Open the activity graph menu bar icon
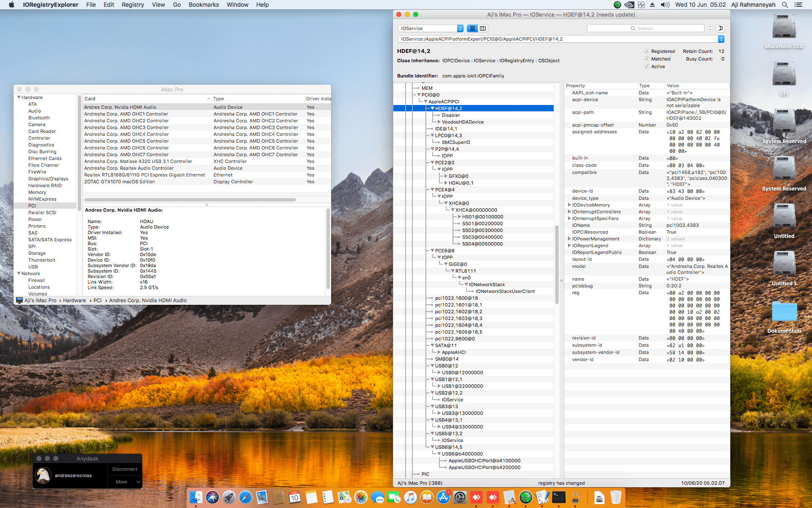Viewport: 812px width, 508px height. pos(642,5)
